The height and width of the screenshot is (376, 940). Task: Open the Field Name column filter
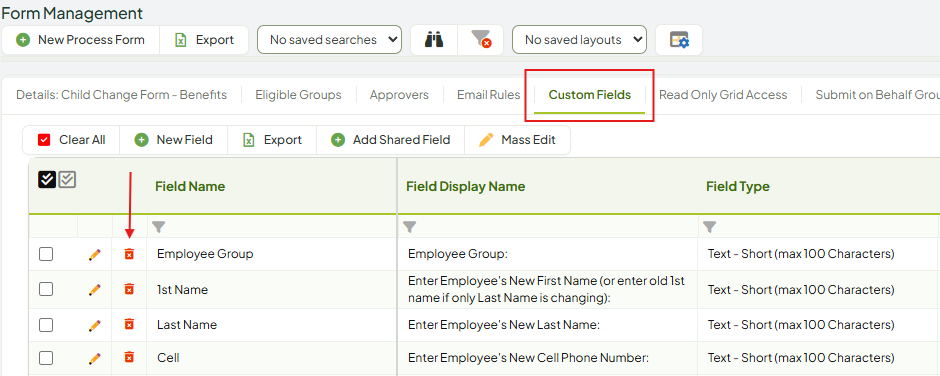(x=158, y=227)
